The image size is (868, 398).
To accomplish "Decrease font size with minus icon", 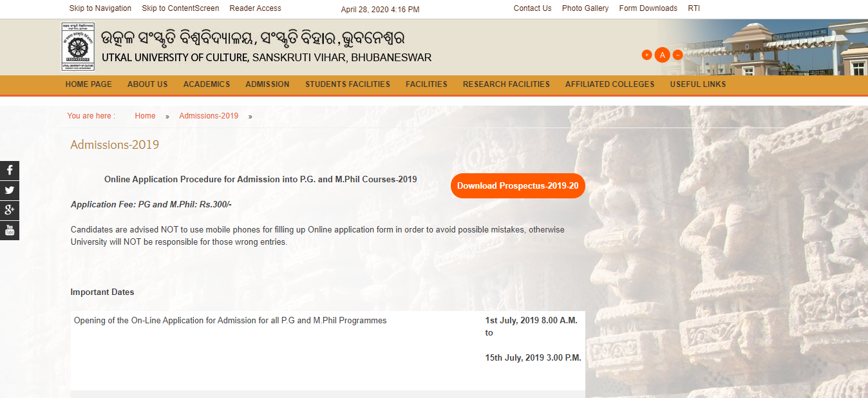I will pyautogui.click(x=677, y=55).
